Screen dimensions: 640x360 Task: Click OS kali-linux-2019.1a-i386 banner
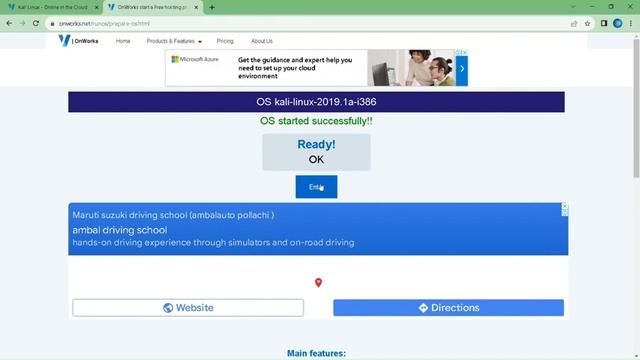pos(316,102)
